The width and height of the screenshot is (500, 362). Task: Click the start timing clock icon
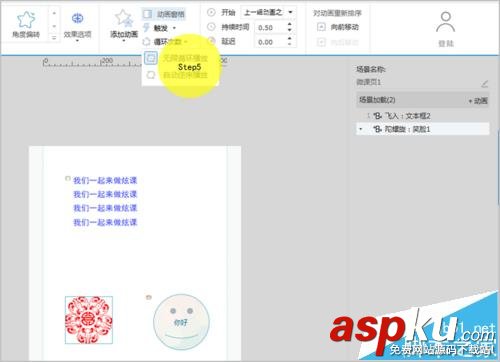point(211,13)
